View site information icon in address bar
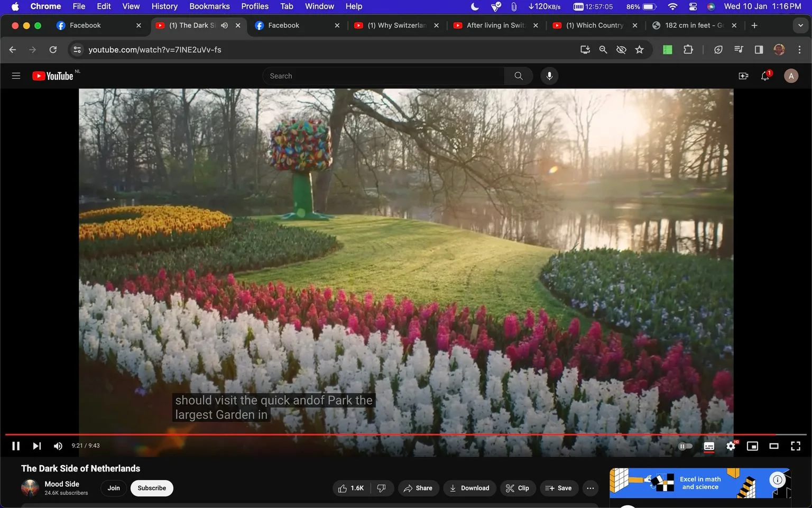The height and width of the screenshot is (508, 812). 77,49
